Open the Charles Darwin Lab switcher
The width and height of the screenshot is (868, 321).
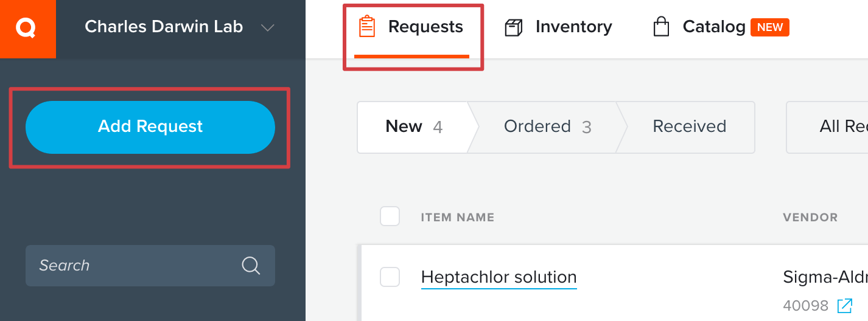180,27
